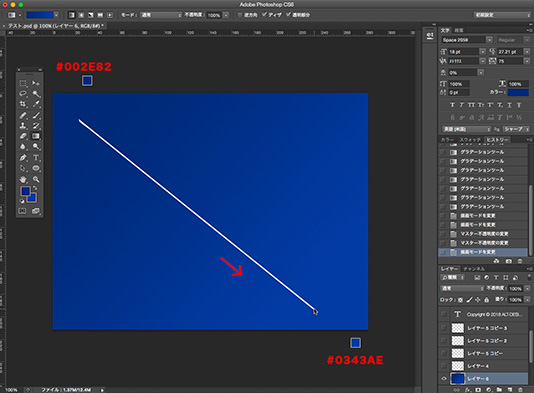534x393 pixels.
Task: Show the topmost checkerboard-thumbnail layer above copy 2
Action: click(444, 328)
